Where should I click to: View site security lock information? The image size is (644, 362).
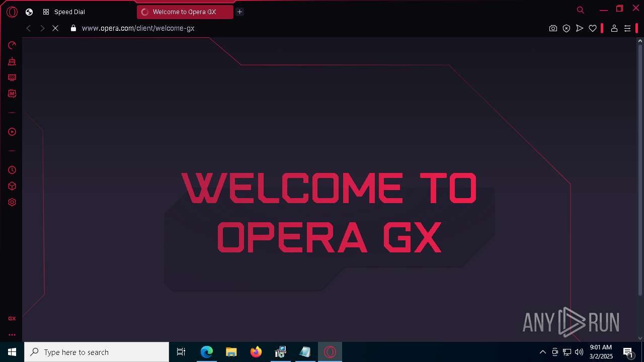(73, 28)
